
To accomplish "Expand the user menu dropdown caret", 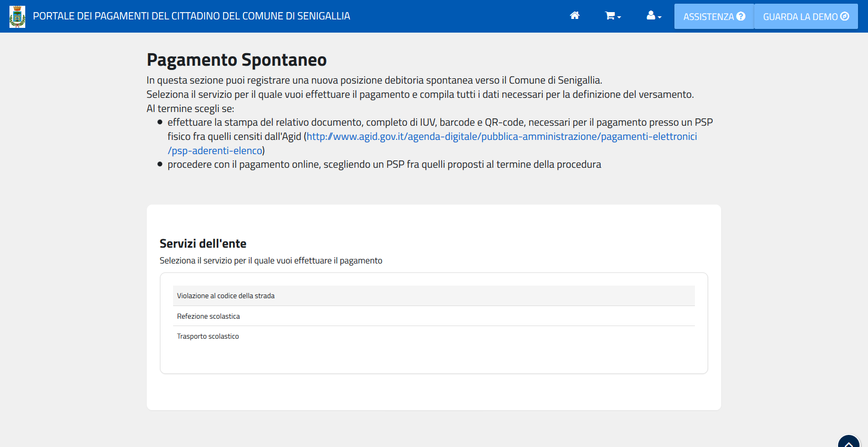I will [x=660, y=17].
